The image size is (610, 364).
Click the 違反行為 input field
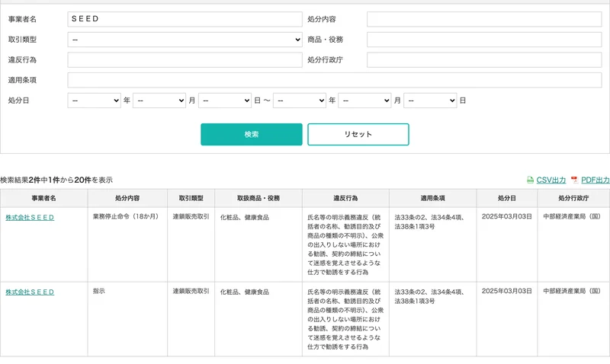[x=185, y=60]
